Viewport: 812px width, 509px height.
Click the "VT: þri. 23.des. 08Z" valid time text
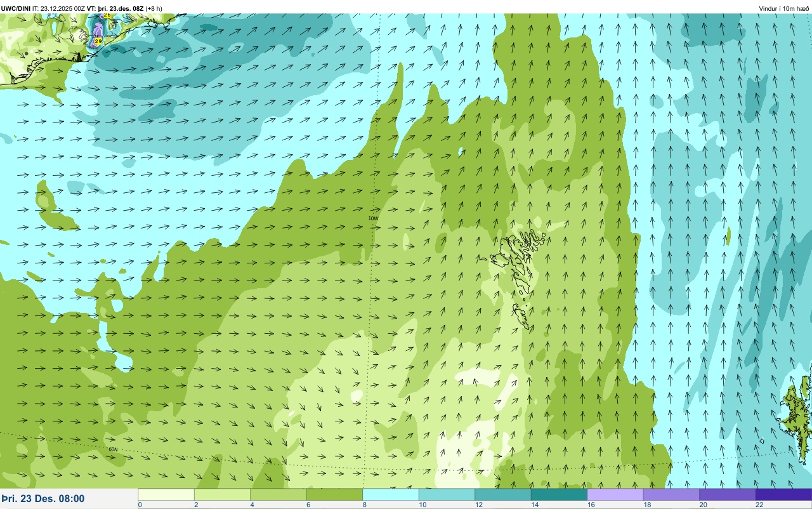coord(116,8)
